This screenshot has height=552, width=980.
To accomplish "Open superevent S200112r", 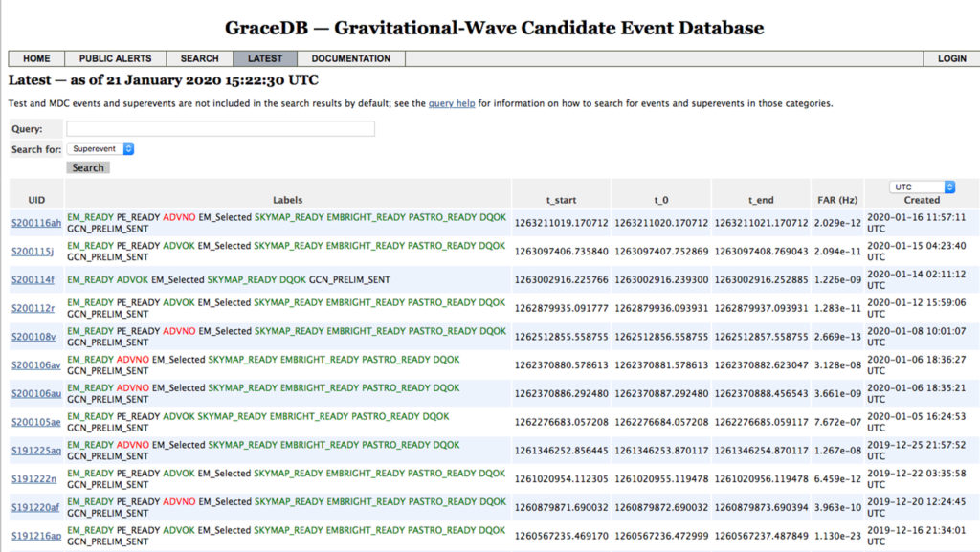I will click(x=33, y=308).
